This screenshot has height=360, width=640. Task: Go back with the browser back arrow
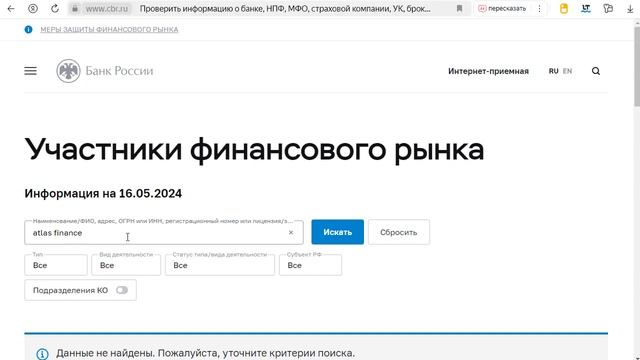point(11,9)
